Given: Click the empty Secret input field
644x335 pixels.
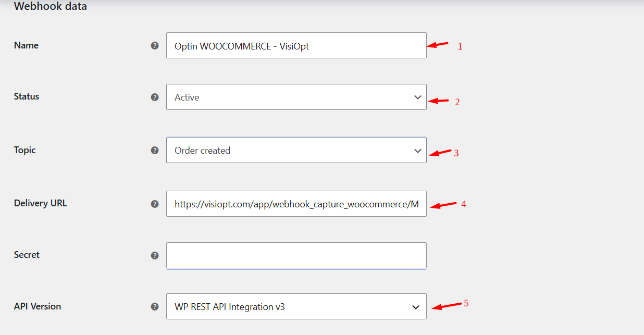Looking at the screenshot, I should pyautogui.click(x=296, y=255).
